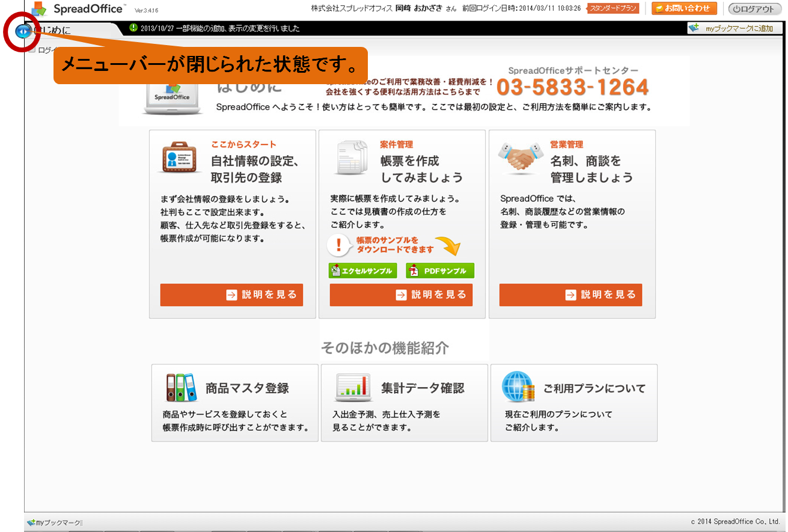788x532 pixels.
Task: Click the stacked documents icon for 案件管理
Action: click(352, 157)
